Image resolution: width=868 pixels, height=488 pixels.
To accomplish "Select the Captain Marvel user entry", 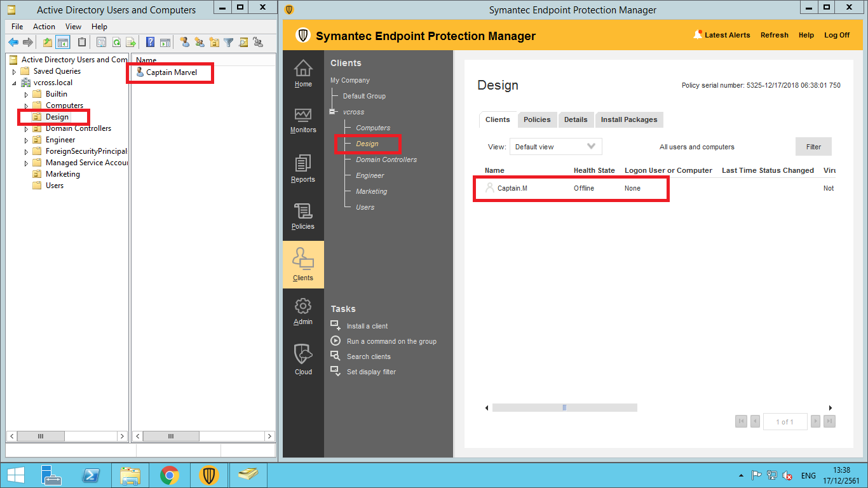I will (171, 72).
